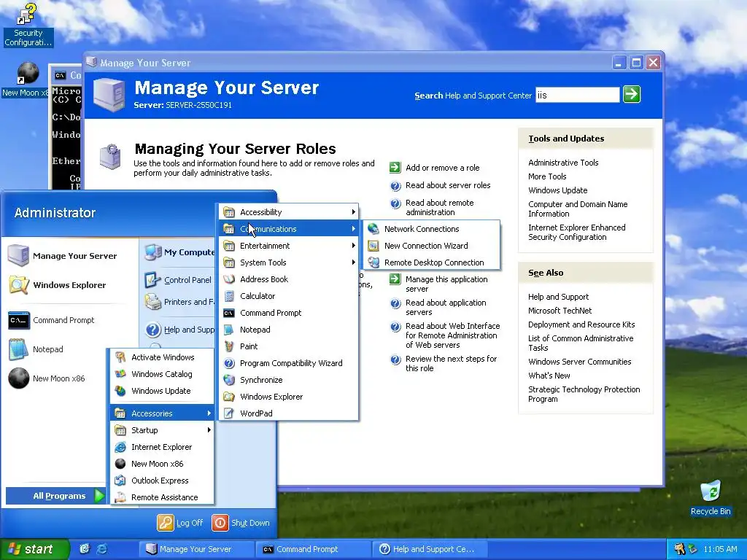Expand the Entertainment submenu

288,246
